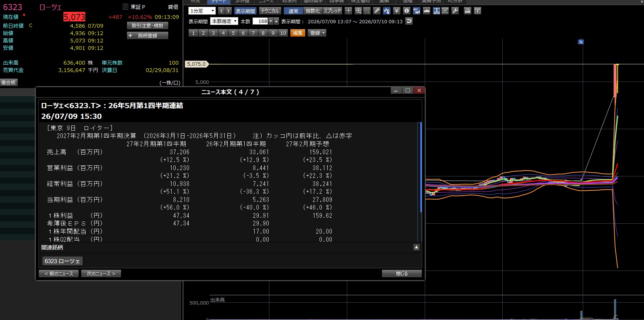Viewport: 644px width, 320px height.
Task: Enable the crosshair cursor tool
Action: tap(348, 11)
